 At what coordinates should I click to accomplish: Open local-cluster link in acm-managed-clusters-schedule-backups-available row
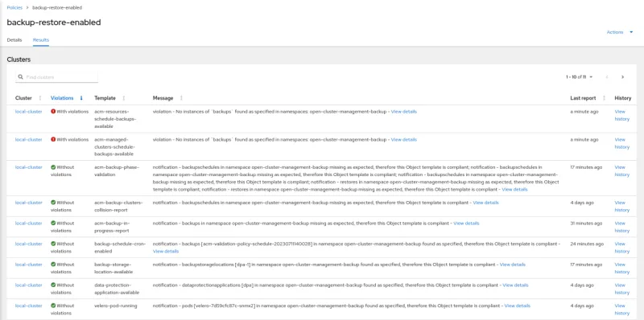coord(29,139)
